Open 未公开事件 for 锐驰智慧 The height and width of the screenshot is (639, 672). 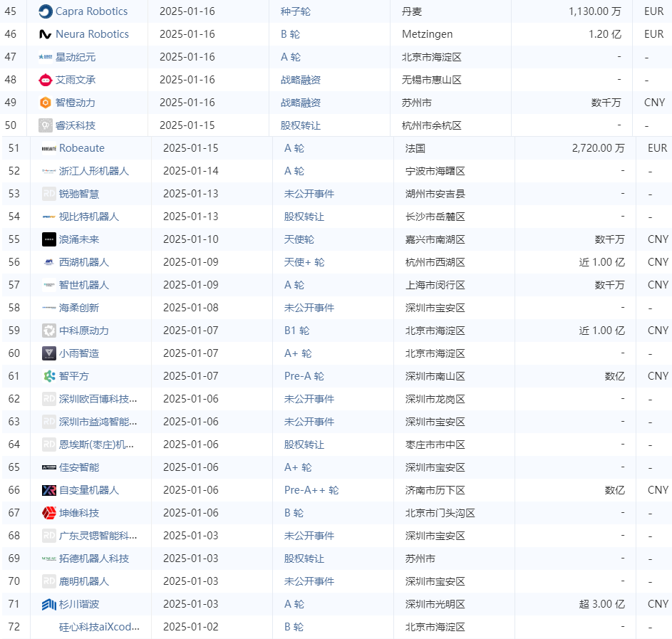[x=309, y=194]
